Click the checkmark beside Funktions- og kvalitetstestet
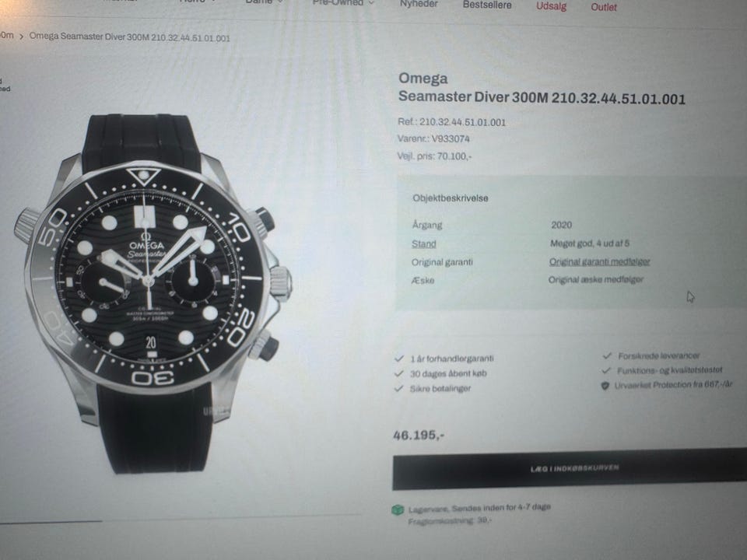This screenshot has height=560, width=747. [606, 370]
